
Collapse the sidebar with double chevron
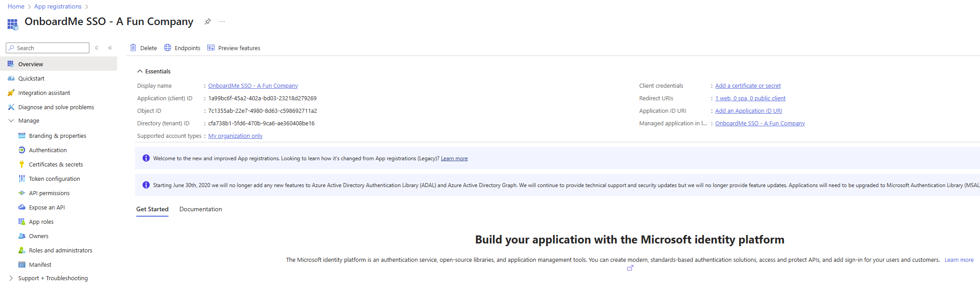point(110,48)
